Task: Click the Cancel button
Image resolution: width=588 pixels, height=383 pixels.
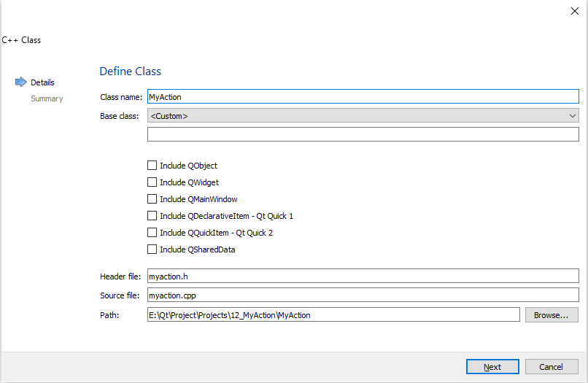Action: point(552,367)
